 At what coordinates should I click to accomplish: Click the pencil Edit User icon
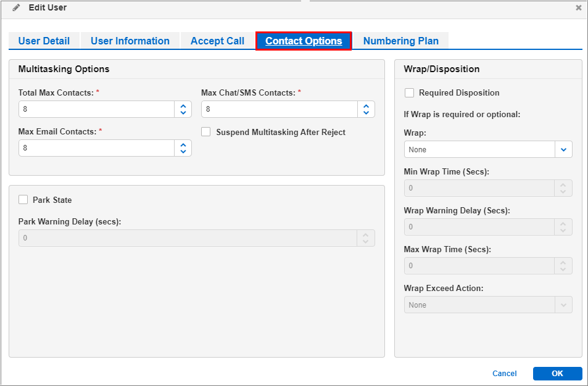tap(16, 7)
